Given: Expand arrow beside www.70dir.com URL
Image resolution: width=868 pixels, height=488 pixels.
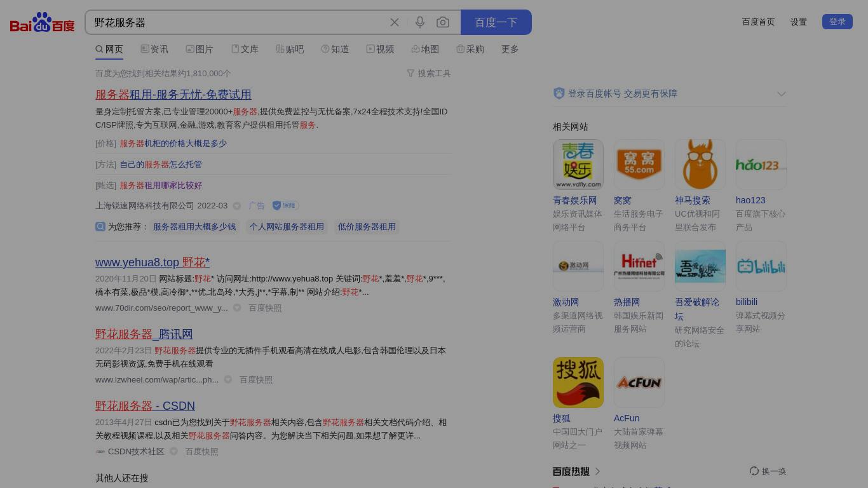Looking at the screenshot, I should point(237,308).
